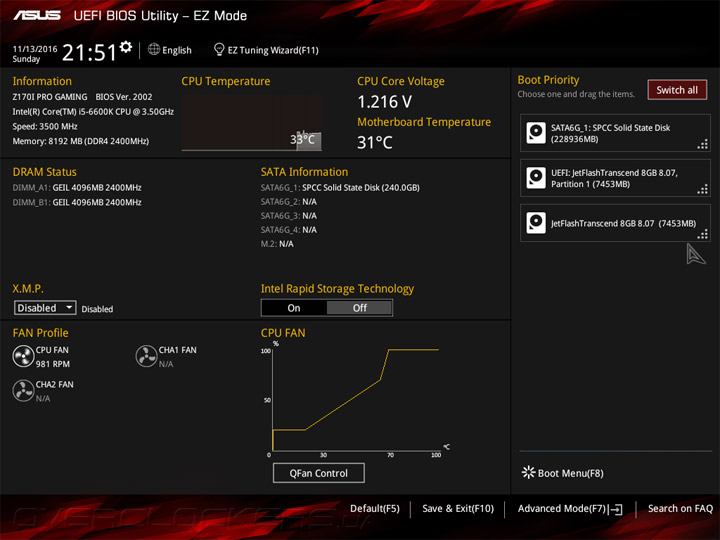Click SATA6G_4 N/A entry
Viewport: 720px width, 540px height.
point(289,230)
